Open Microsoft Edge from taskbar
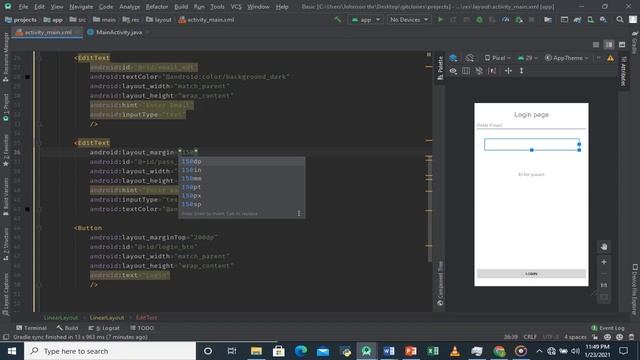Viewport: 640px width, 360px height. coord(301,351)
